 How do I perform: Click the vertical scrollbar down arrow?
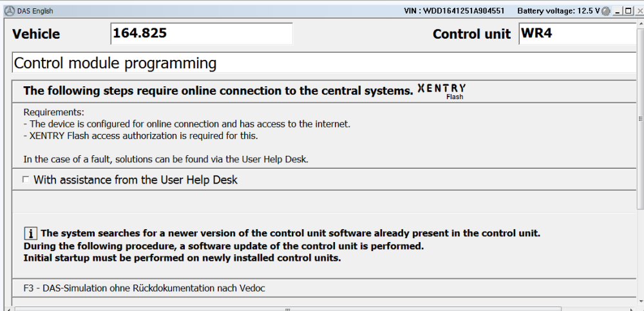pyautogui.click(x=640, y=302)
